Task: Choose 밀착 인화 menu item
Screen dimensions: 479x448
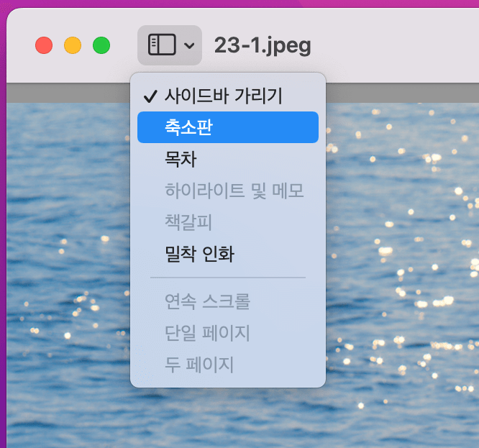Action: [228, 253]
